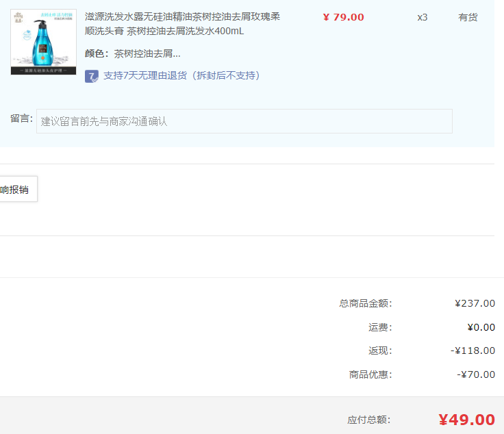
Task: Click the 留言 label
Action: point(21,118)
